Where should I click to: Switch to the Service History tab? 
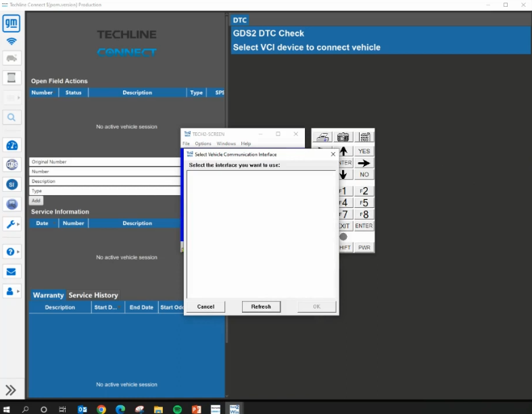pyautogui.click(x=93, y=295)
